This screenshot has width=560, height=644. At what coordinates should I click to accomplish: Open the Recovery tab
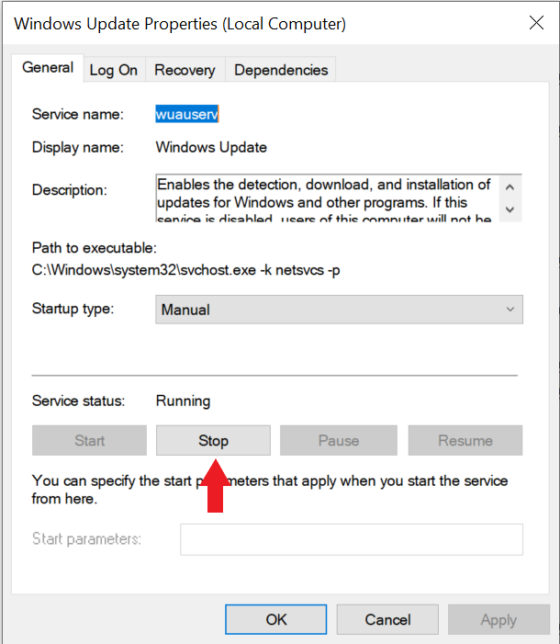point(185,70)
